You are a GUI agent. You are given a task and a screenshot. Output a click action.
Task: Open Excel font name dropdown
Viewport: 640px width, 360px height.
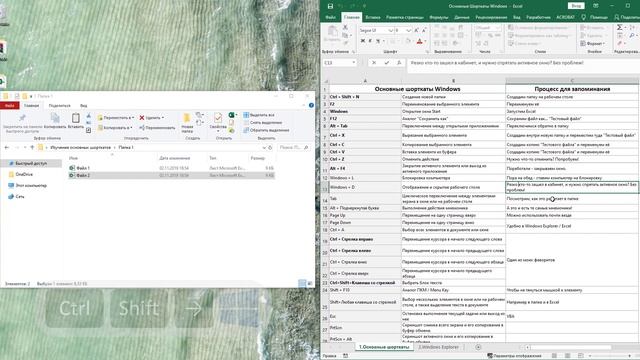coord(391,31)
